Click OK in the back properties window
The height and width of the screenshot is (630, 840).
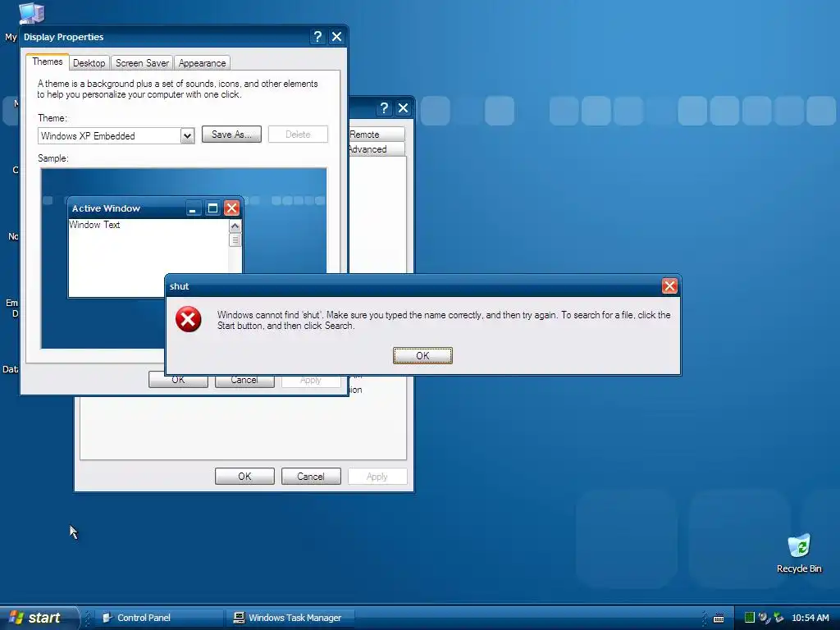(x=244, y=477)
